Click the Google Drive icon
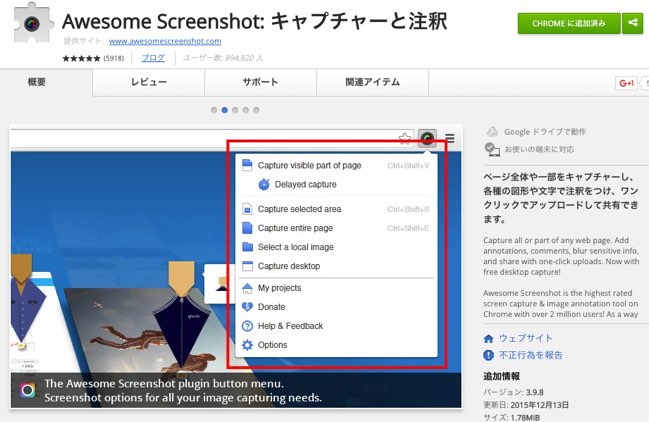The height and width of the screenshot is (422, 649). point(492,132)
